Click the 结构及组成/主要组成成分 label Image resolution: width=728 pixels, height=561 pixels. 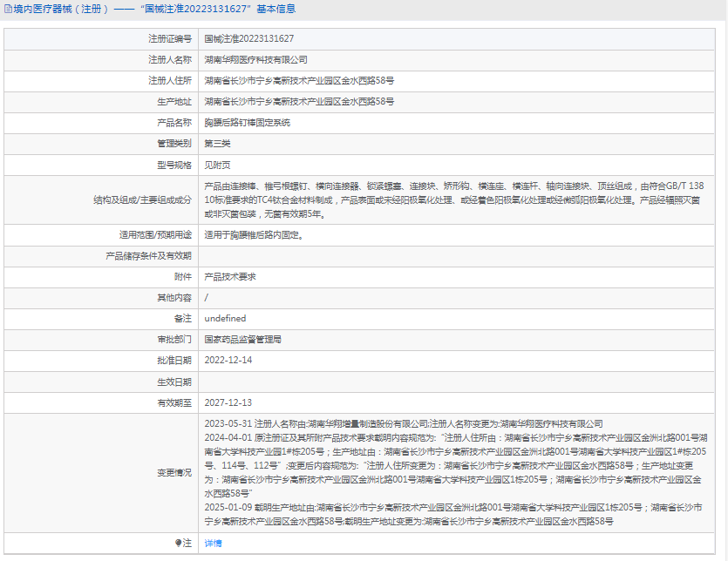(142, 200)
